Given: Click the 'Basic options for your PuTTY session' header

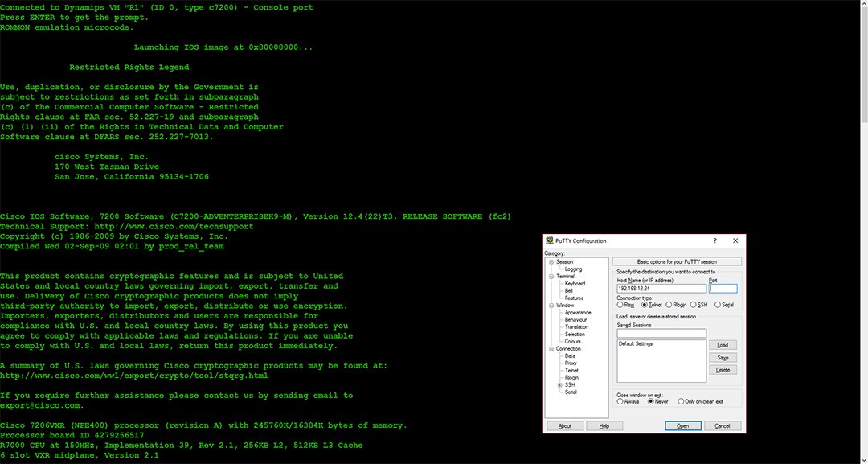Looking at the screenshot, I should (677, 262).
